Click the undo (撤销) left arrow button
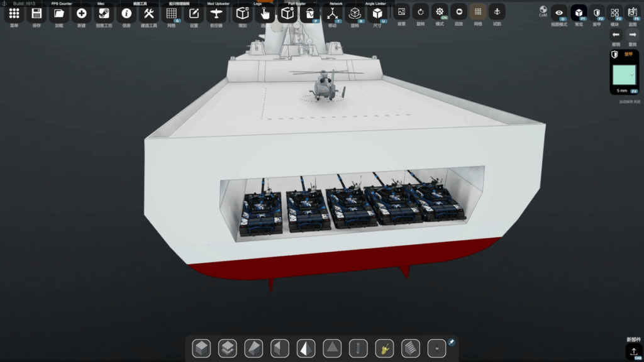644x362 pixels. click(x=616, y=35)
